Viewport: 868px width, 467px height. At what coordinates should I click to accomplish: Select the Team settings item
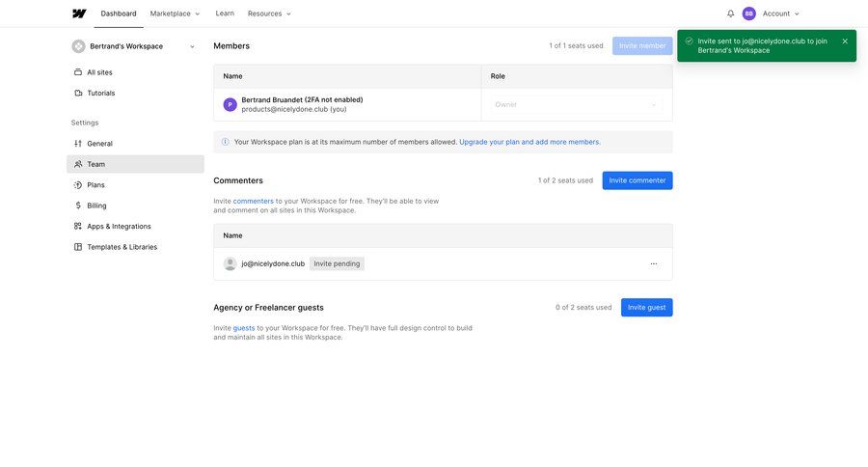click(x=135, y=164)
